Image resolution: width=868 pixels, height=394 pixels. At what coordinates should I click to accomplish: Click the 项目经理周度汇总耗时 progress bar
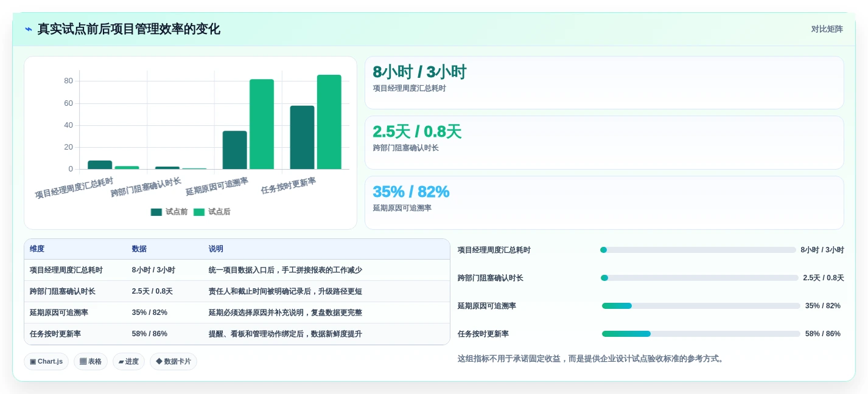[x=698, y=250]
